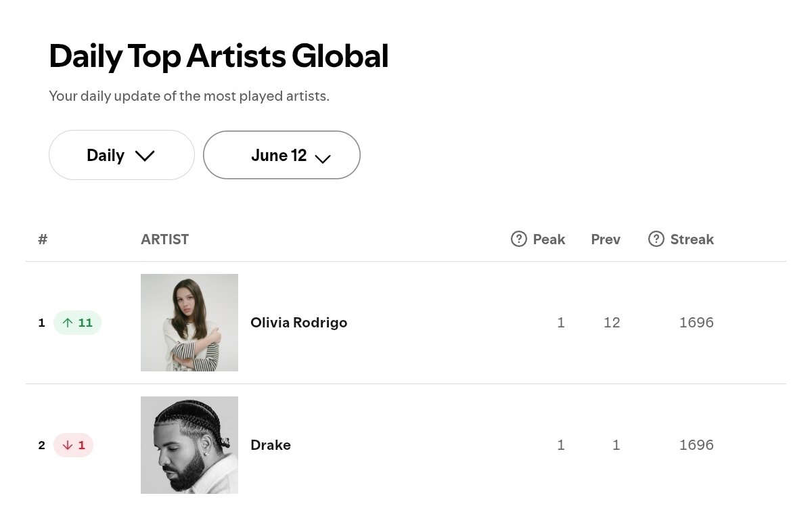This screenshot has width=812, height=506.
Task: Click the Streak help question-mark icon
Action: [x=656, y=239]
